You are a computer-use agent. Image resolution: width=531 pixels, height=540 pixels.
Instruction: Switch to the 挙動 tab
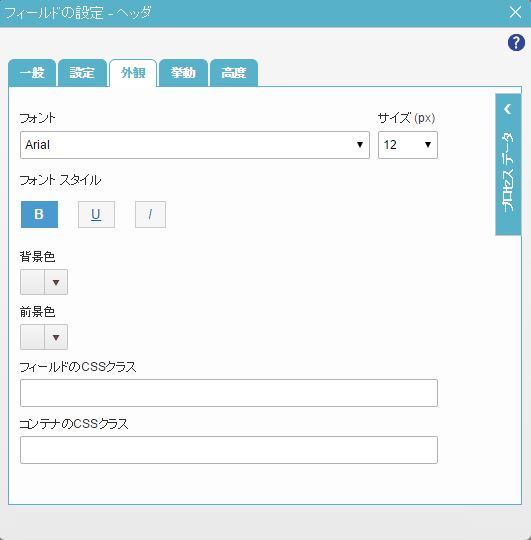(183, 73)
